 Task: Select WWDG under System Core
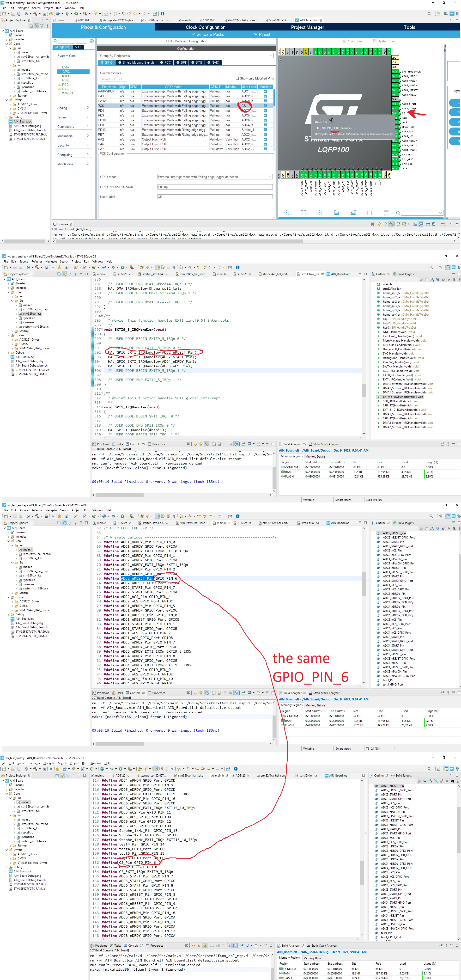(67, 93)
